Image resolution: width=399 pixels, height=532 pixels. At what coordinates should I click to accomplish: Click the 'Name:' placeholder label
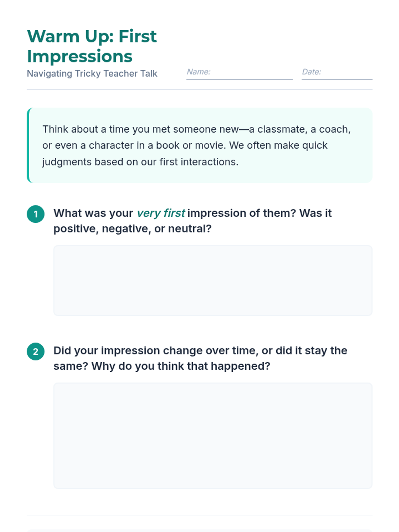pyautogui.click(x=199, y=72)
